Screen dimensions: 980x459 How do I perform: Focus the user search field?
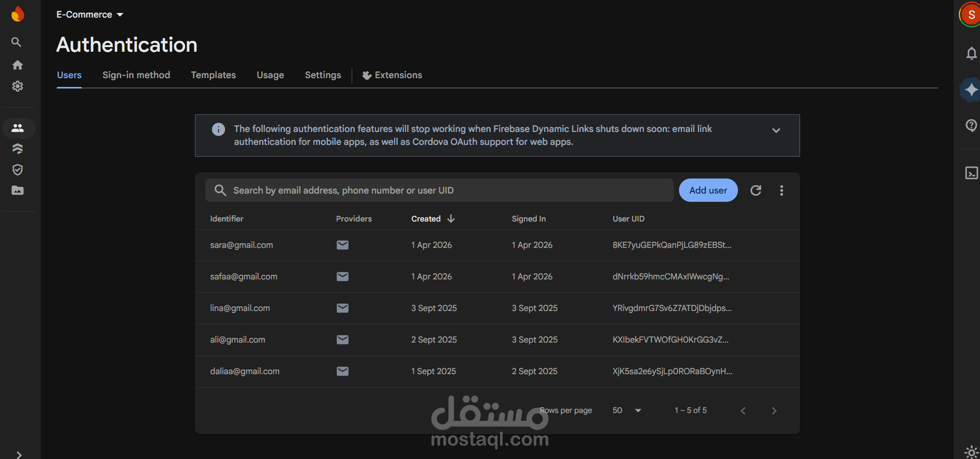coord(439,190)
